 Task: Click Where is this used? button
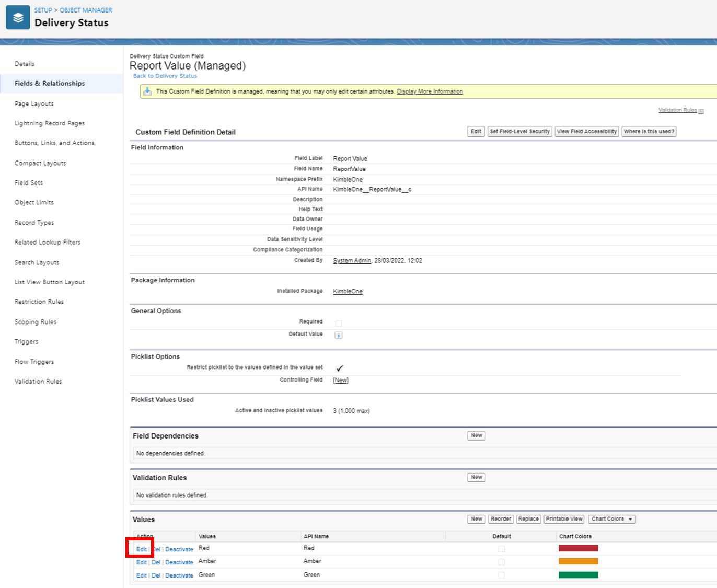coord(649,132)
